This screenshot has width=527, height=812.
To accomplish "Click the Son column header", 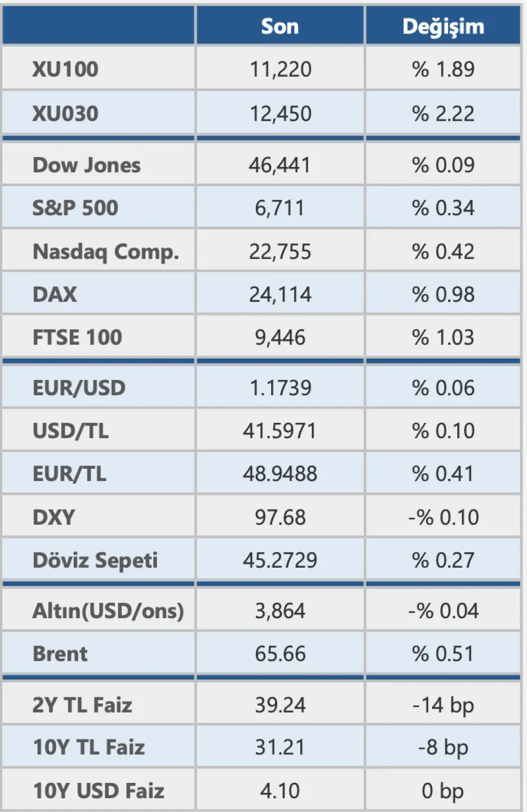I will coord(280,26).
